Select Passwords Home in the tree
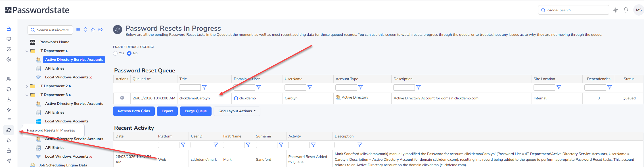Viewport: 644px width, 167px height. [x=54, y=42]
